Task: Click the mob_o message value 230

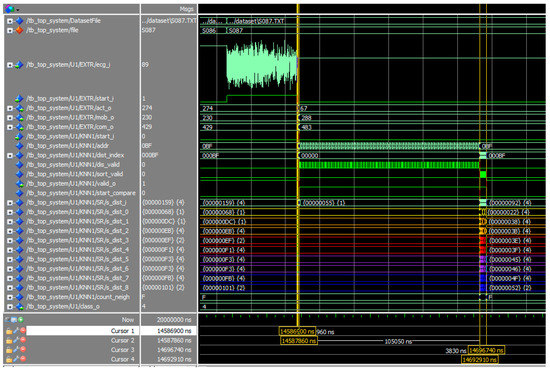Action: [147, 117]
